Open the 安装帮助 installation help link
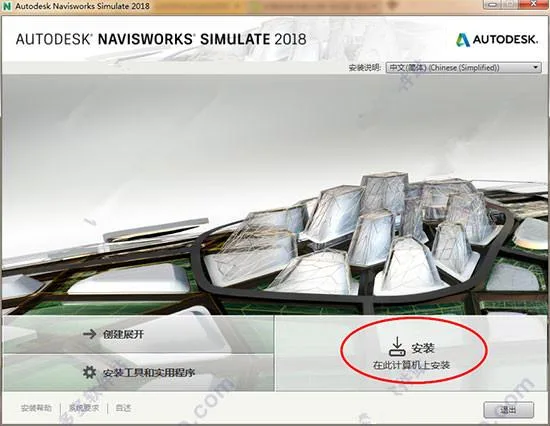 36,408
